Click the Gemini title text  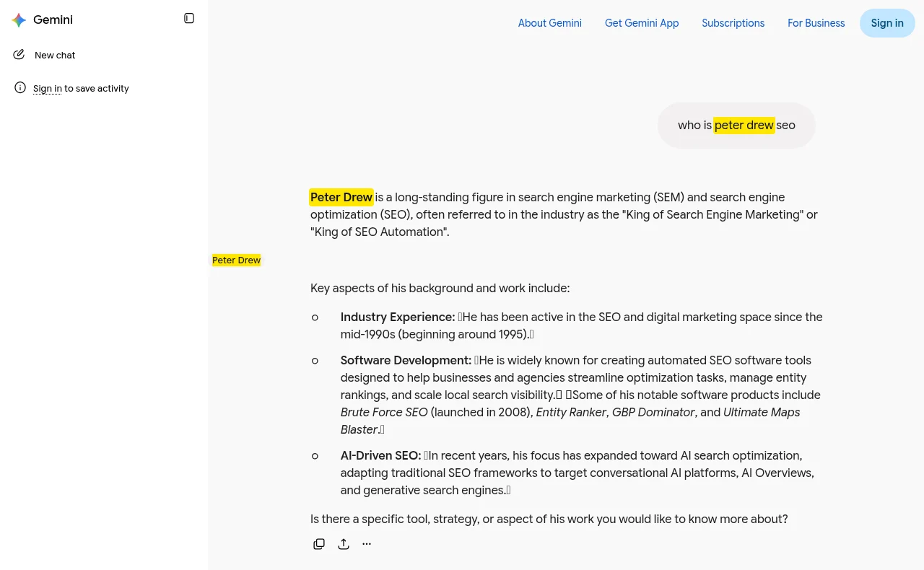coord(53,19)
